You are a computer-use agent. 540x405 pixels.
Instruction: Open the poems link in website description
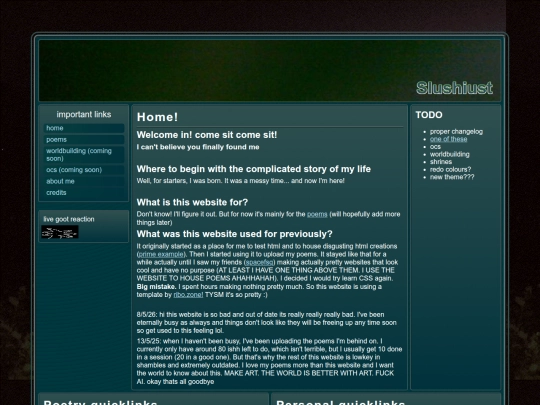point(317,214)
